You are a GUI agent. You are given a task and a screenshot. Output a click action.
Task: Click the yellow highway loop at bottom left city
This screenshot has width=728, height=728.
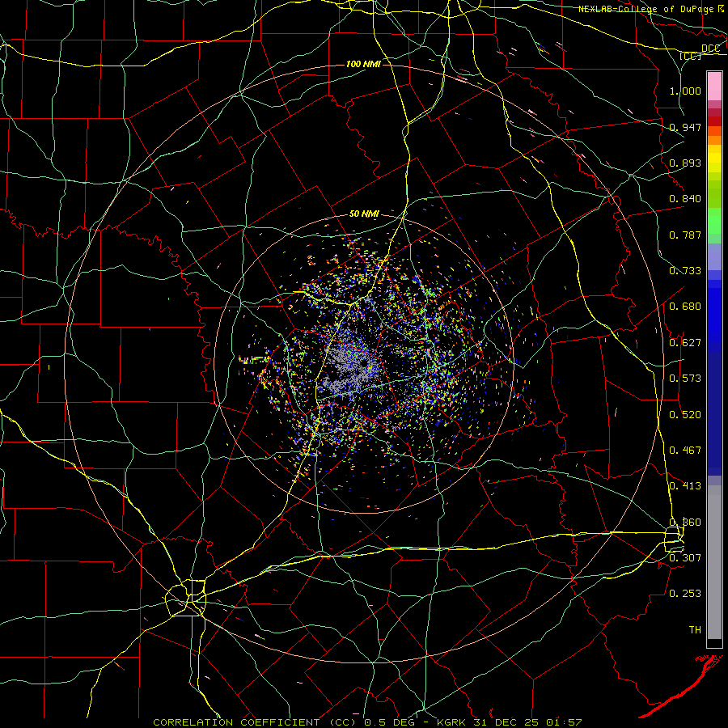[186, 599]
